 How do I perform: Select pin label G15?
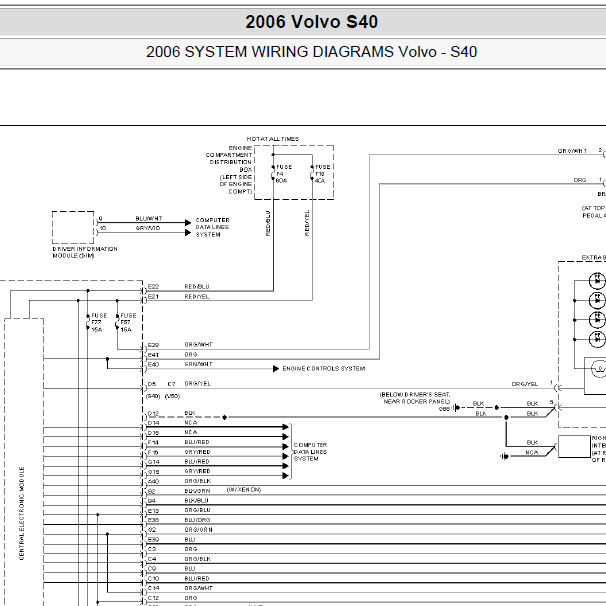pos(153,472)
